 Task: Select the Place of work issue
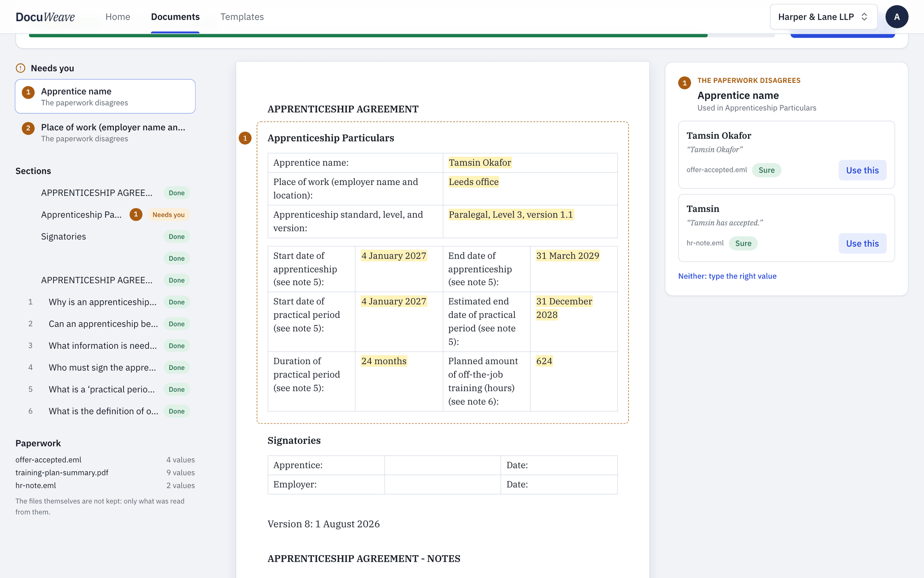(105, 132)
